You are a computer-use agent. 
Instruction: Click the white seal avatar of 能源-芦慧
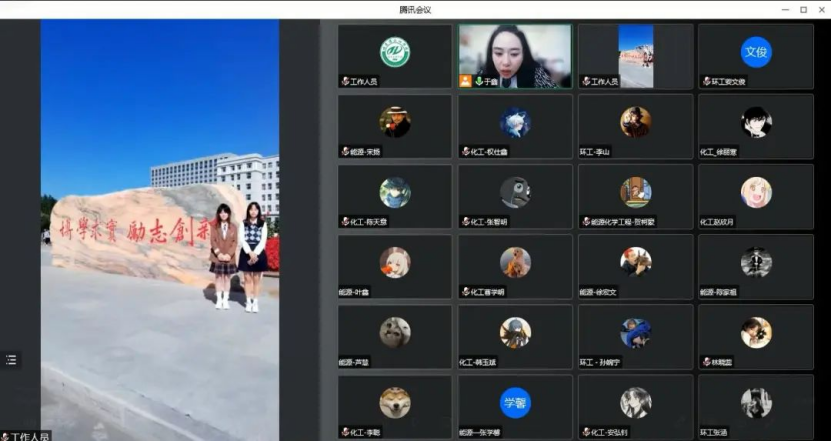pos(395,332)
